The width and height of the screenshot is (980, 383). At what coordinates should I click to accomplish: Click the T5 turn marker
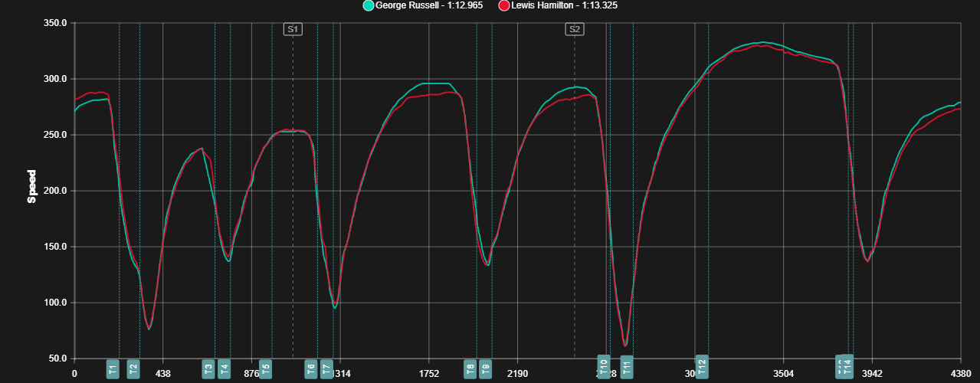(x=265, y=368)
